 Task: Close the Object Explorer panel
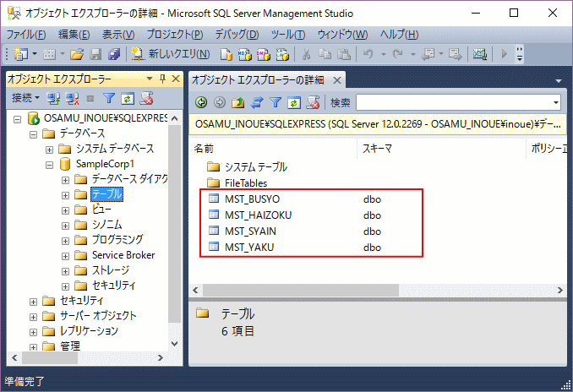coord(176,79)
